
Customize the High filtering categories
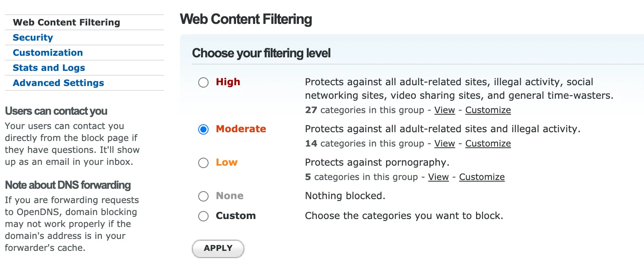coord(488,110)
